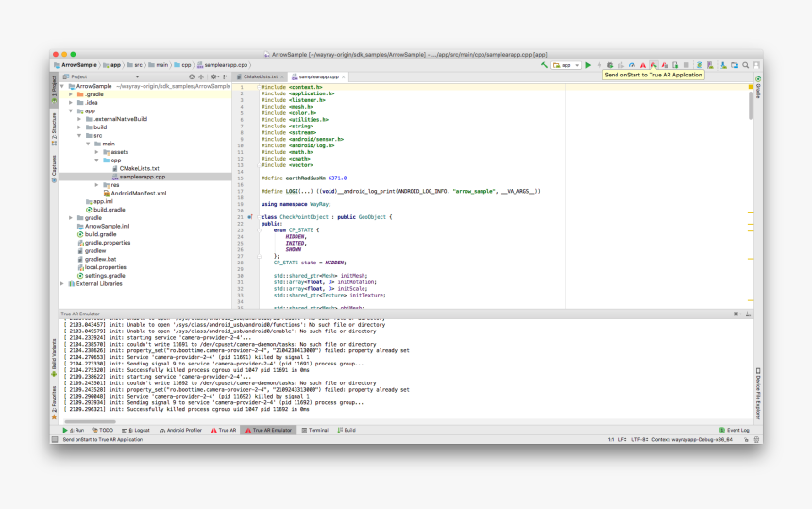Open the app run configuration dropdown
This screenshot has width=812, height=509.
pyautogui.click(x=566, y=65)
